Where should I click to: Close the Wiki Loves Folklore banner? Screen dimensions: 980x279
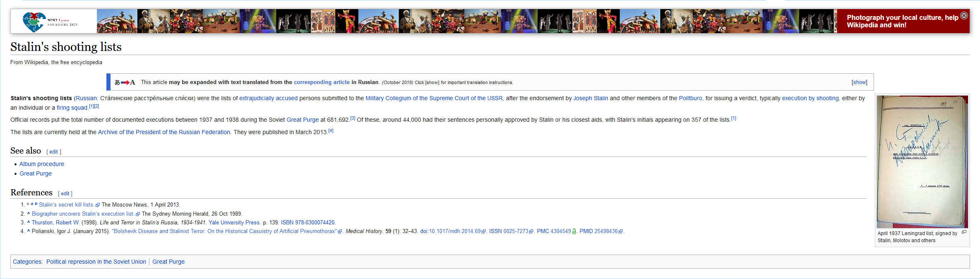[964, 16]
